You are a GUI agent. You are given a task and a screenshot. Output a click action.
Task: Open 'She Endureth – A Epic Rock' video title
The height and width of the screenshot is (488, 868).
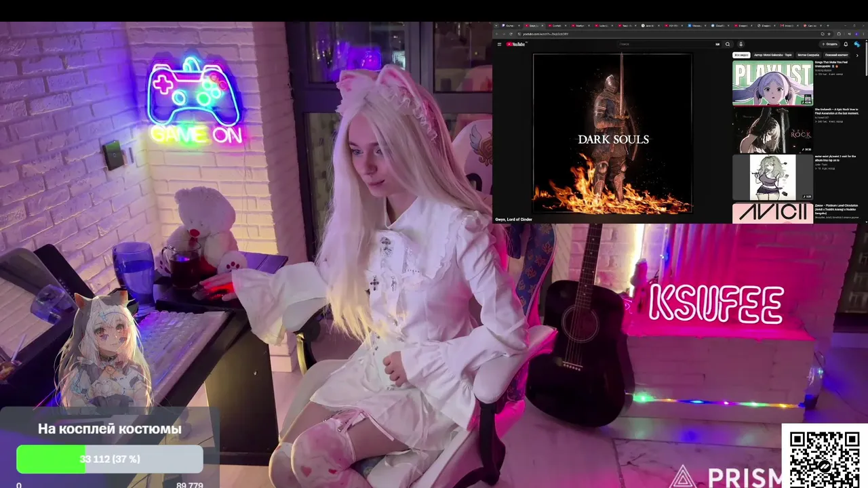click(837, 111)
